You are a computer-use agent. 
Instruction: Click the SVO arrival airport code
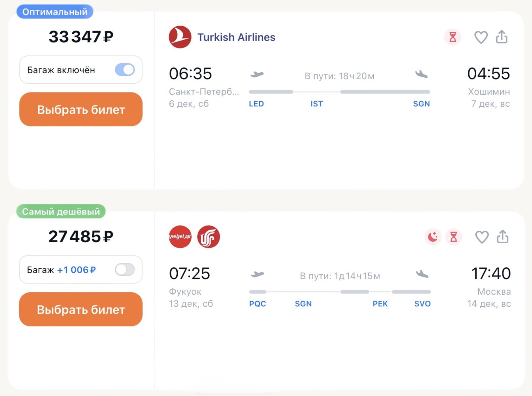tap(422, 304)
